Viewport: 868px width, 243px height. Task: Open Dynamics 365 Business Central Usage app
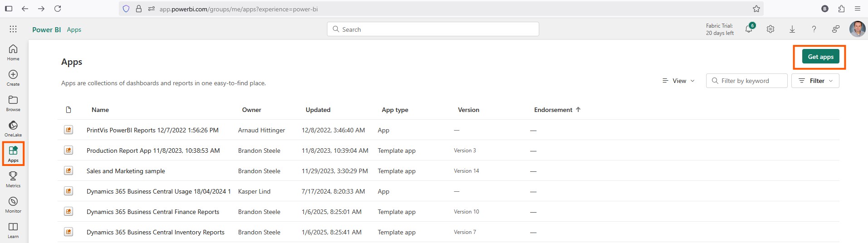click(x=159, y=191)
